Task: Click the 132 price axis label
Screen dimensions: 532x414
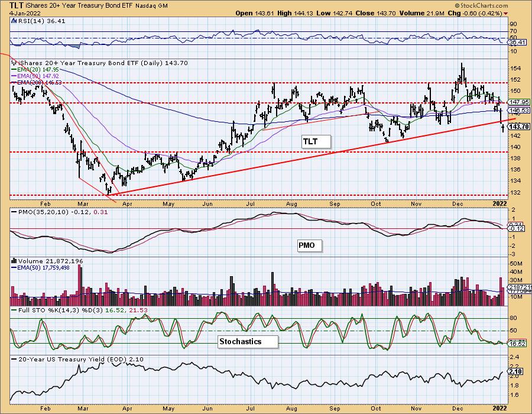Action: [515, 192]
